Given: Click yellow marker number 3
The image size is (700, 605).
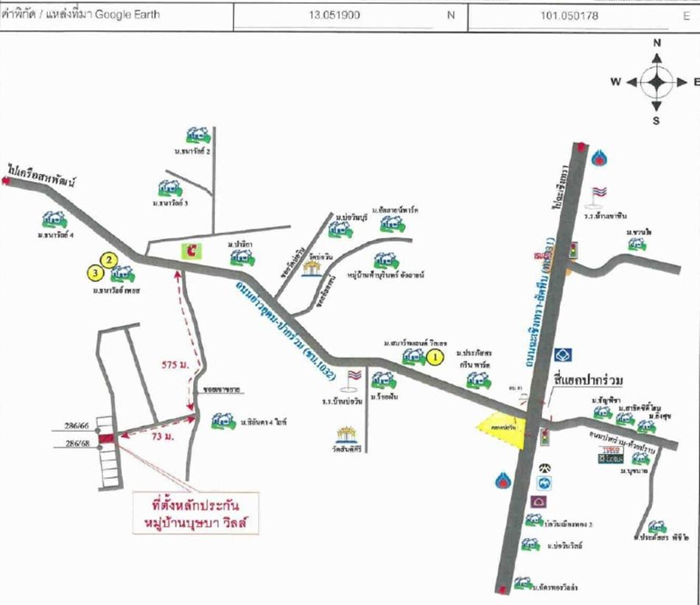Looking at the screenshot, I should 94,273.
